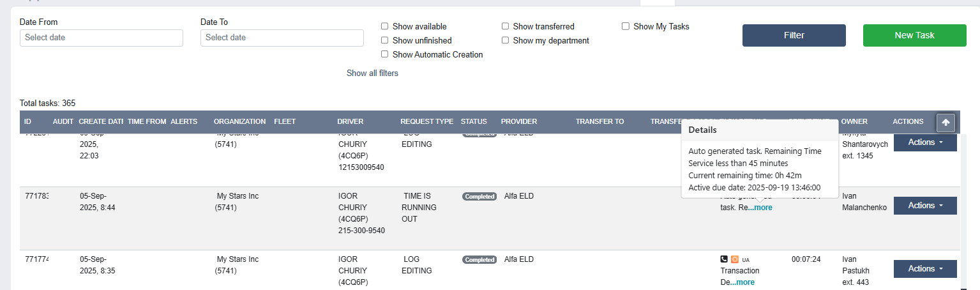Screen dimensions: 980x290
Task: Click the phone icon in task 771774
Action: (x=724, y=259)
